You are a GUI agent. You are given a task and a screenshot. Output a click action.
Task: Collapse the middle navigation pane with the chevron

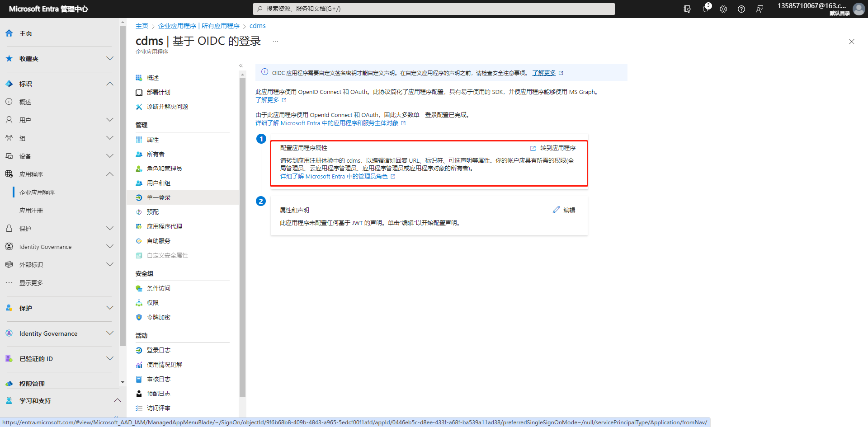241,65
